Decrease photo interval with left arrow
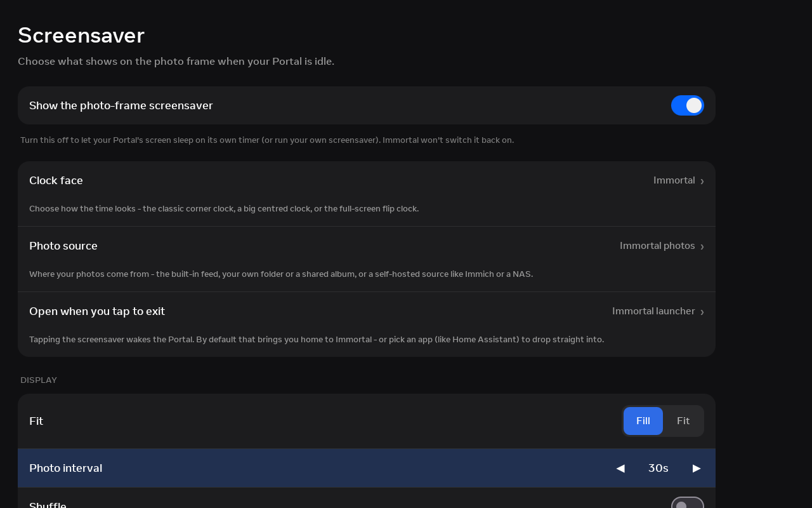 point(620,468)
